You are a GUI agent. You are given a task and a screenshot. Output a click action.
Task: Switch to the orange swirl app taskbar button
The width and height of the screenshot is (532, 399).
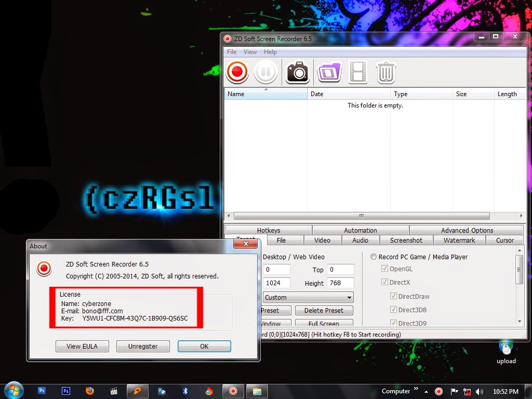(137, 391)
